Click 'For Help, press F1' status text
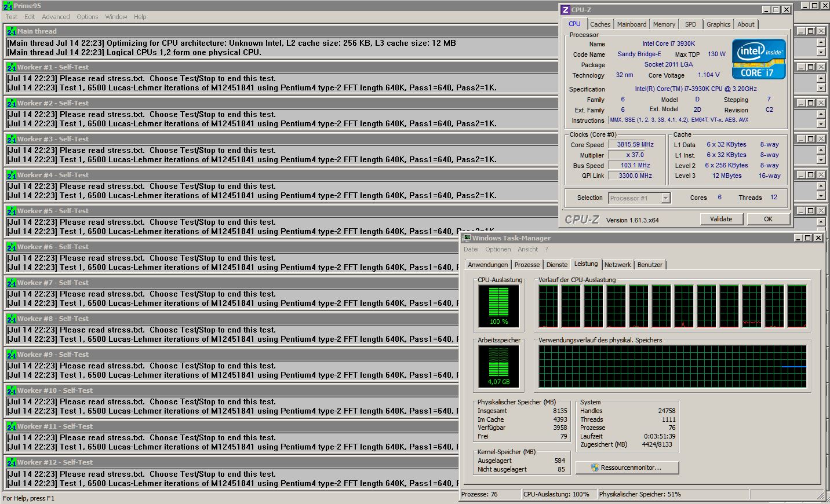 28,498
